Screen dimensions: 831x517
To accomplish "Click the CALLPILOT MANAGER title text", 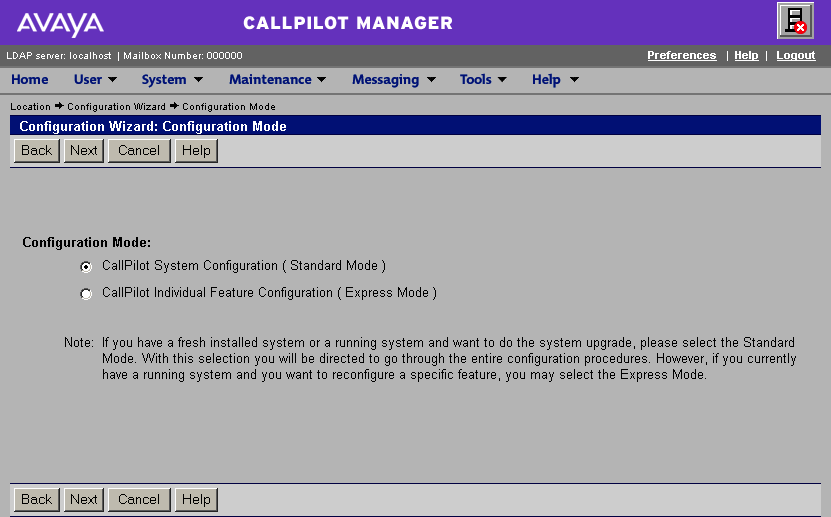I will (348, 23).
